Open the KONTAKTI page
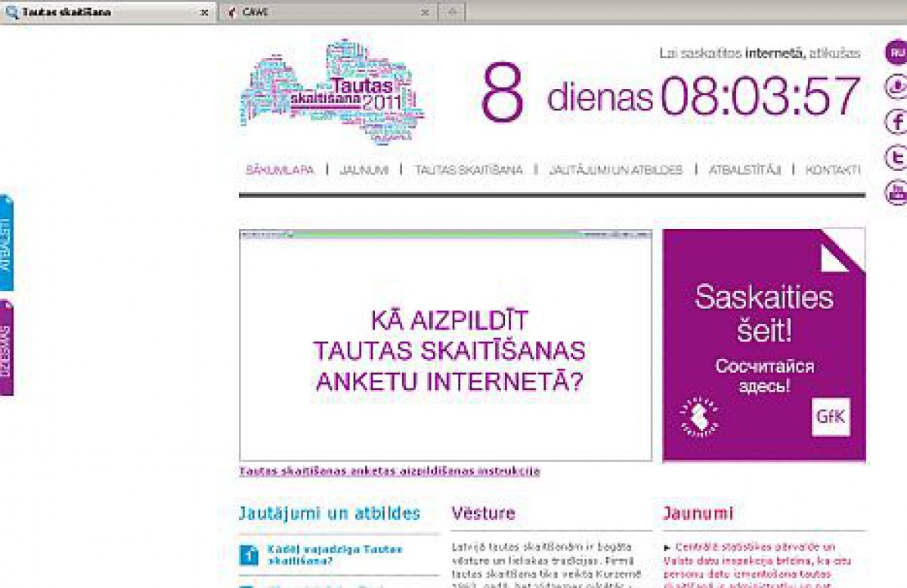The image size is (907, 588). point(832,170)
